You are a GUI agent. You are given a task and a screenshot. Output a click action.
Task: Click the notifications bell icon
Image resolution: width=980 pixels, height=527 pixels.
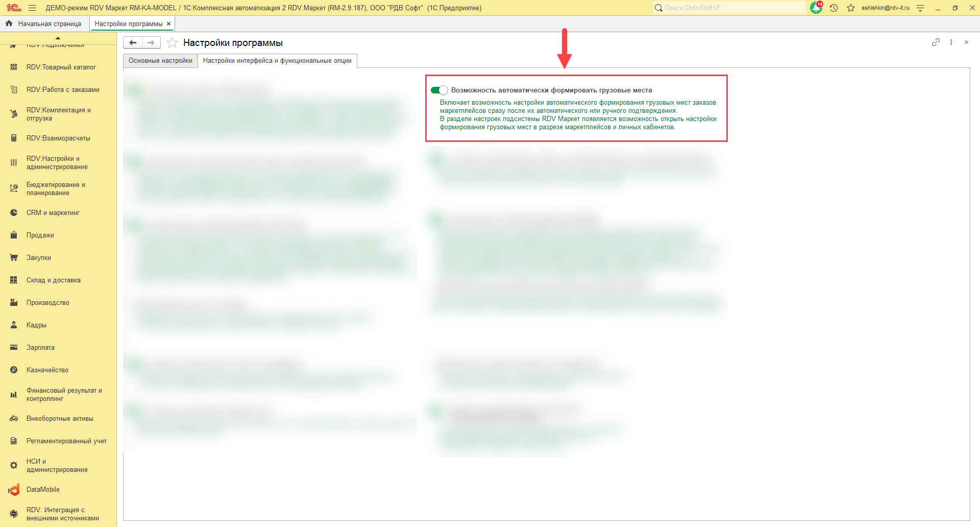pos(816,8)
